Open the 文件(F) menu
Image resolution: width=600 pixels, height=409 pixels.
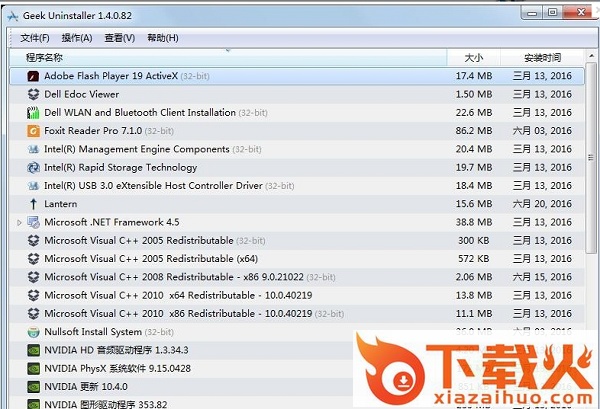coord(35,38)
